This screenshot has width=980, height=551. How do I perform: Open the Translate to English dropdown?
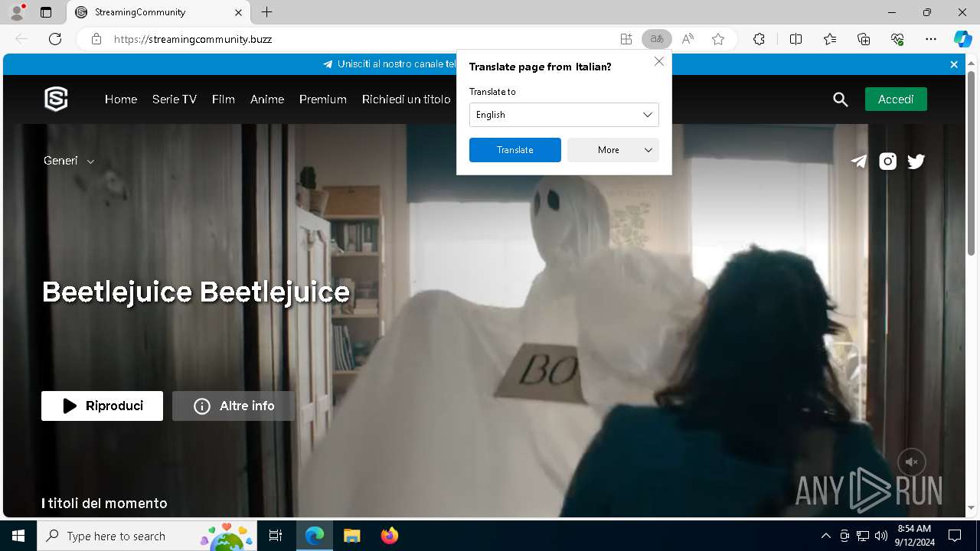coord(563,115)
